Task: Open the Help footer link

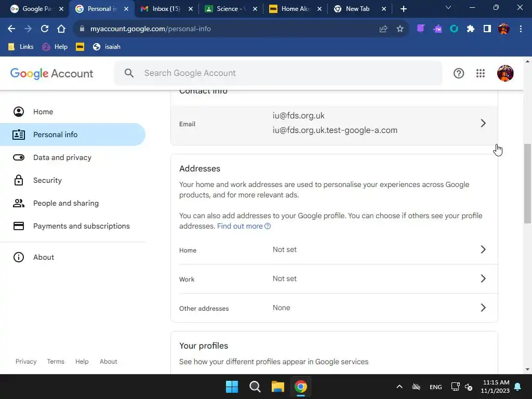Action: click(82, 362)
